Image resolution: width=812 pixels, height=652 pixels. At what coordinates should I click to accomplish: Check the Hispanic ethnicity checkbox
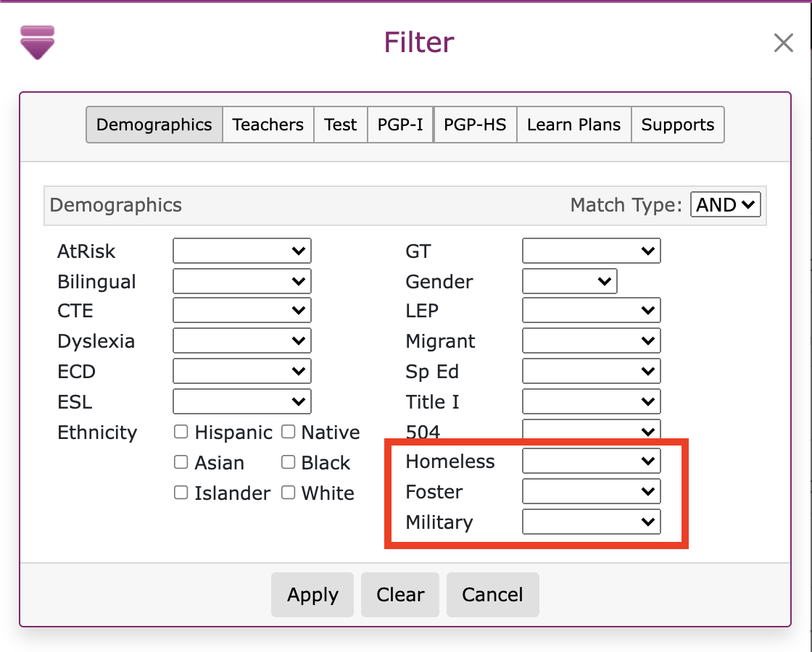(x=181, y=432)
